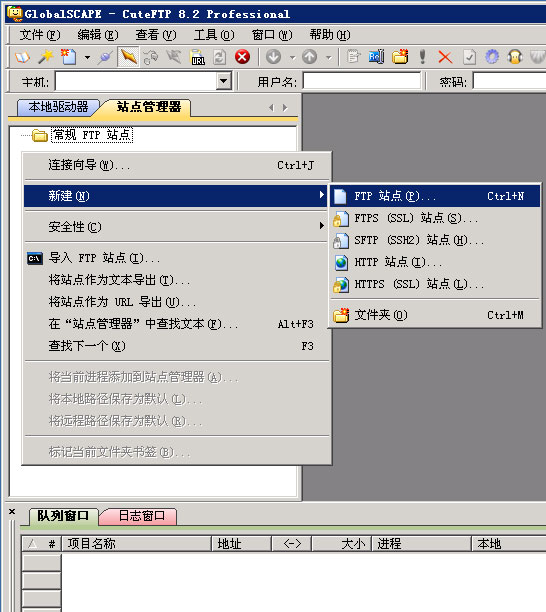
Task: Click the New document toolbar icon
Action: pos(69,57)
